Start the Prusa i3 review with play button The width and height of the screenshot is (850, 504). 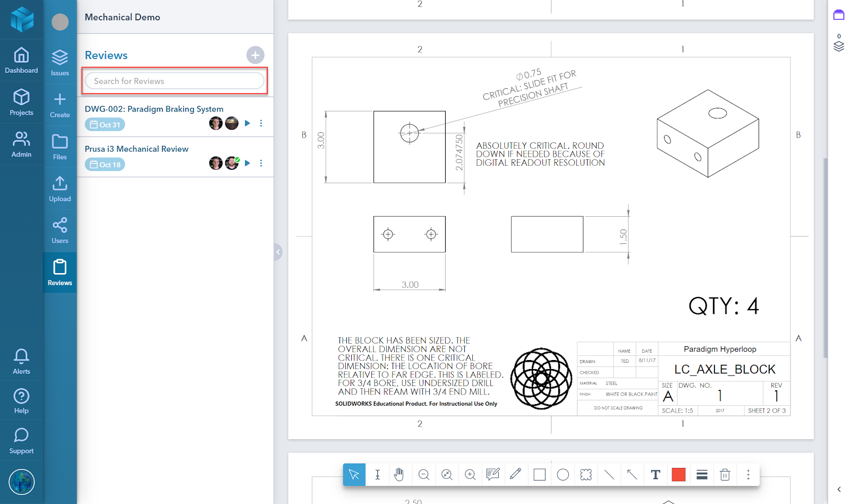pyautogui.click(x=247, y=163)
